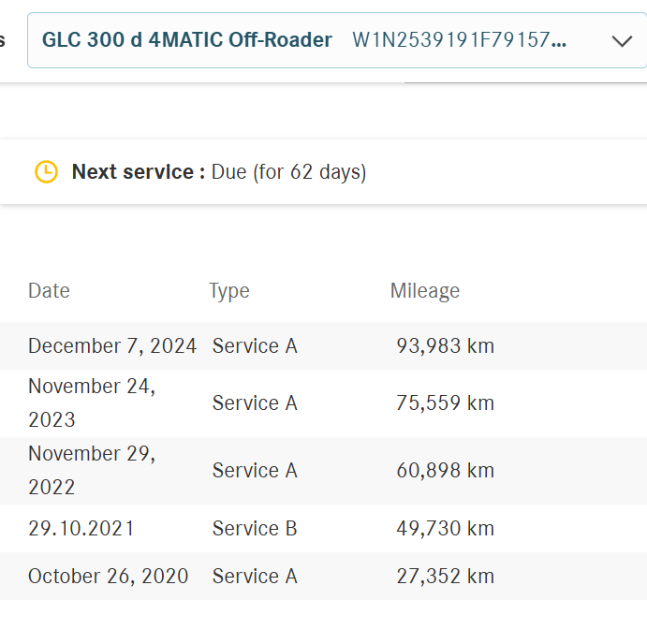Image resolution: width=647 pixels, height=644 pixels.
Task: Click the 75,559 km mileage value
Action: pos(446,403)
